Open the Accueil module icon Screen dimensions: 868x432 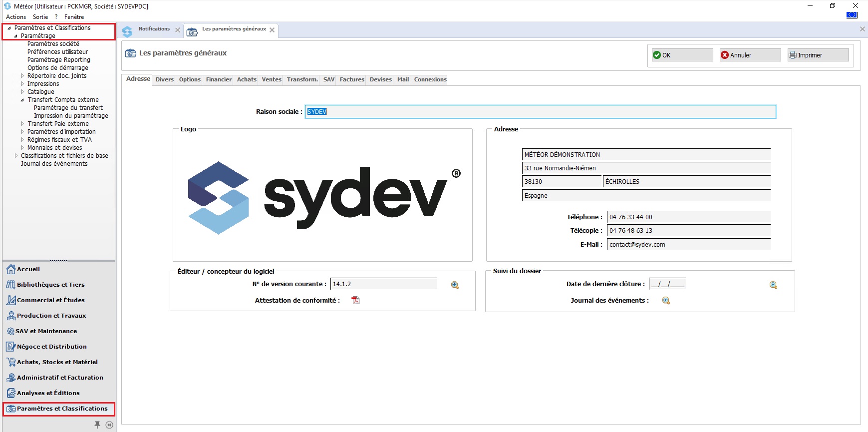pos(11,270)
